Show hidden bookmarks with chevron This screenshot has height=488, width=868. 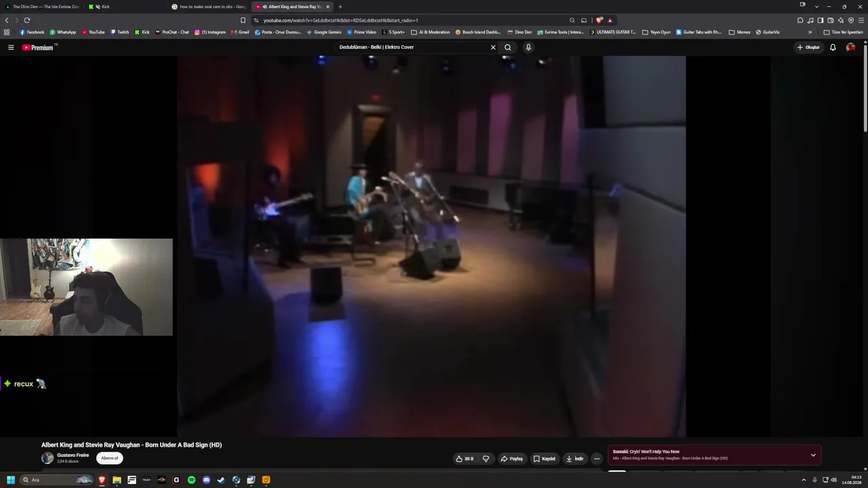click(810, 32)
